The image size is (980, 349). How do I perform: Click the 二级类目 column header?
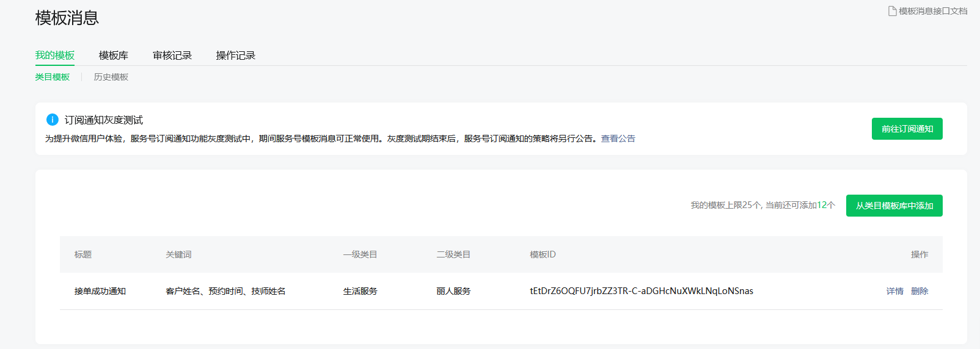(x=453, y=254)
